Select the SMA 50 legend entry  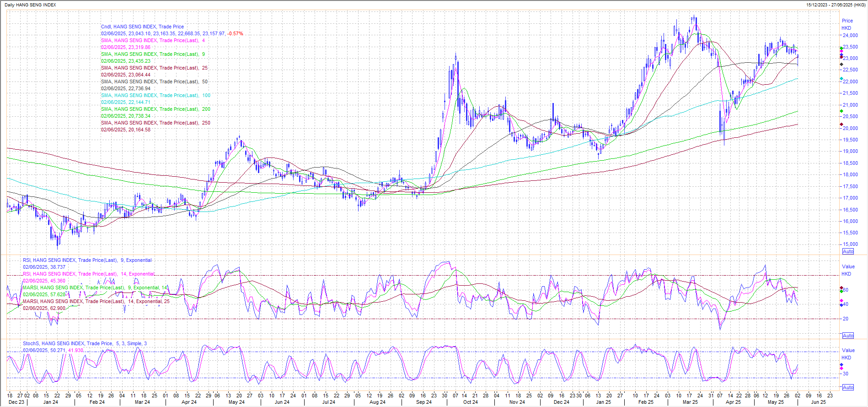pyautogui.click(x=154, y=81)
